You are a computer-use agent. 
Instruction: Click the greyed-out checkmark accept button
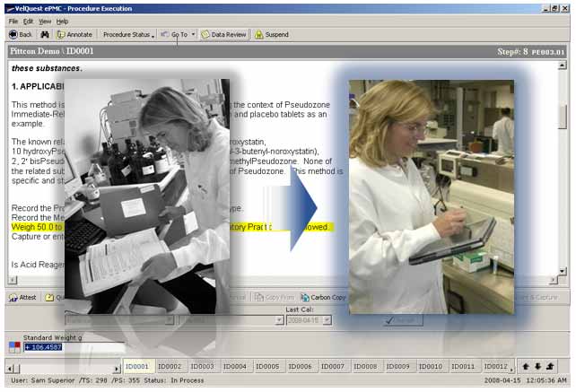(x=403, y=321)
